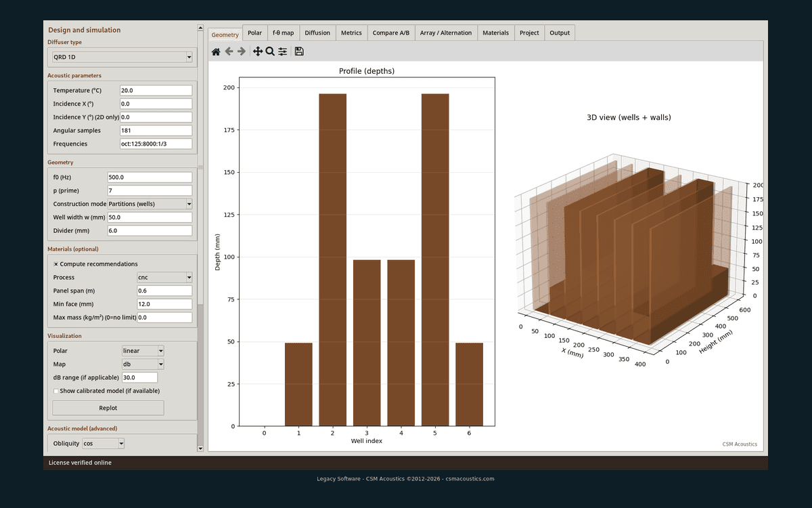Open the Metrics tab
812x508 pixels.
(x=351, y=33)
